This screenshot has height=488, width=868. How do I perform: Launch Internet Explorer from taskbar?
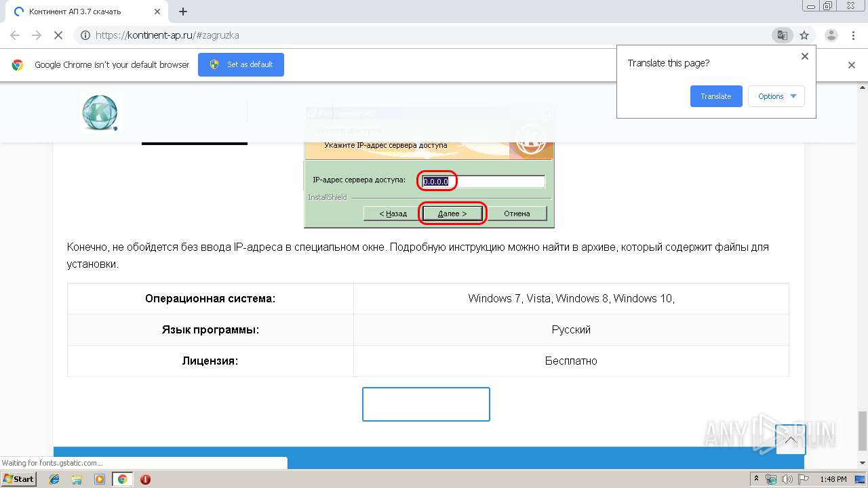click(55, 479)
